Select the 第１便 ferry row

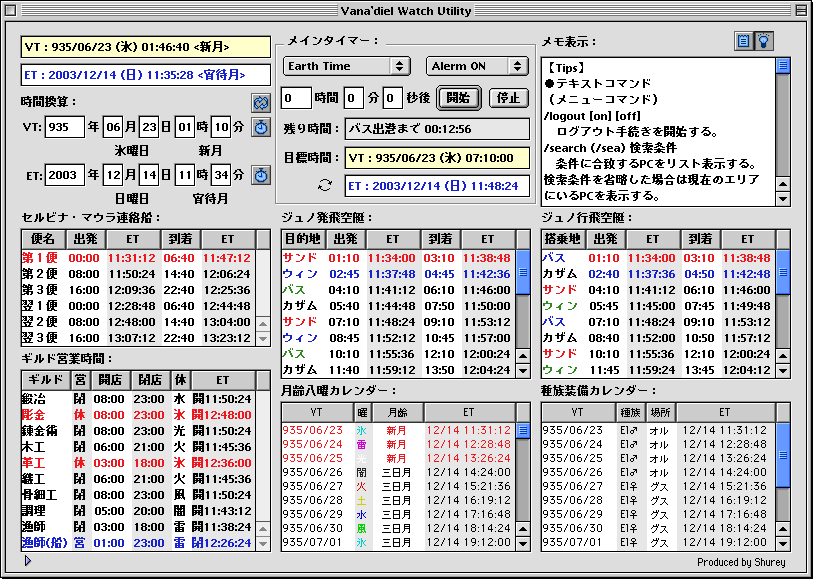[x=138, y=258]
